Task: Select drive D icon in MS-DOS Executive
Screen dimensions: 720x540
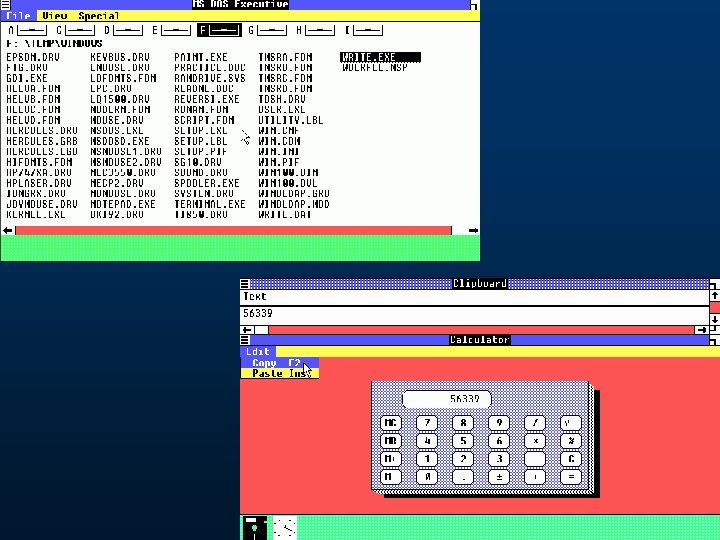Action: tap(124, 30)
